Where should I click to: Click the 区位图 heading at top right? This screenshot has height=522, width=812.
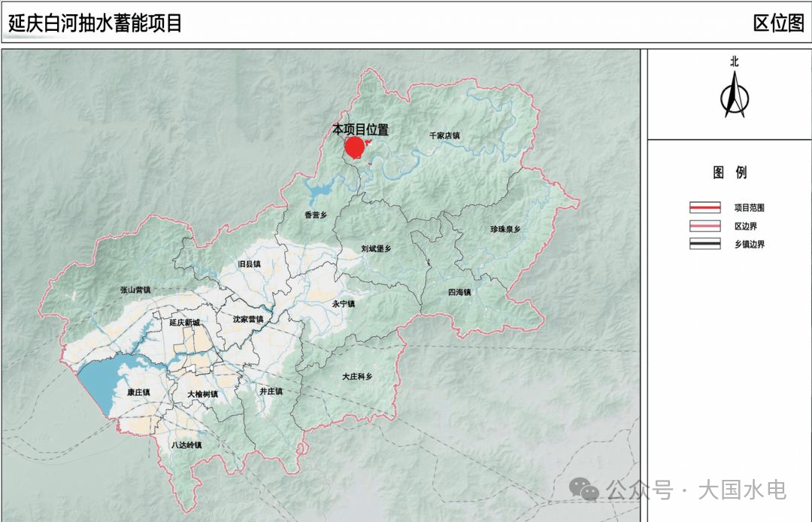(778, 23)
